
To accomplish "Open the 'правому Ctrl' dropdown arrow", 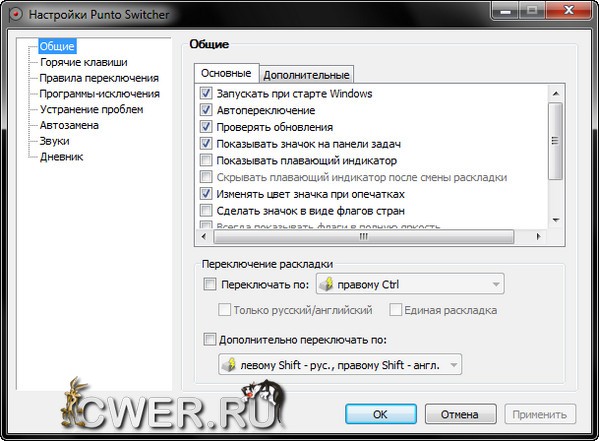I will [x=495, y=284].
